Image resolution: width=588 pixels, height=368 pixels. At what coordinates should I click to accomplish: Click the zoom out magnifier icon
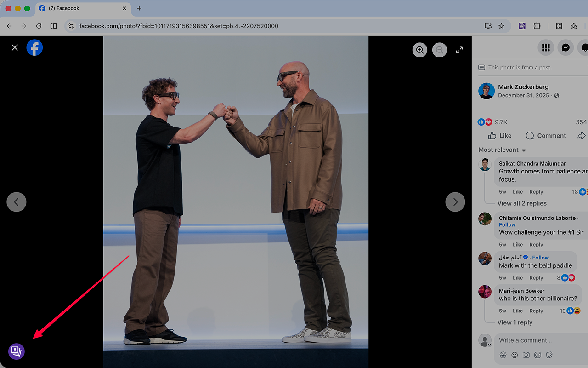point(440,50)
